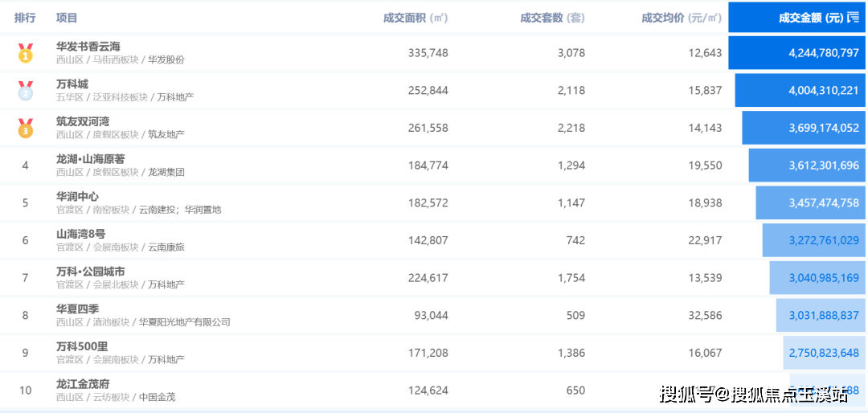Click the amount bar 3,612,301,696
Screen dimensions: 868x413
(x=807, y=166)
